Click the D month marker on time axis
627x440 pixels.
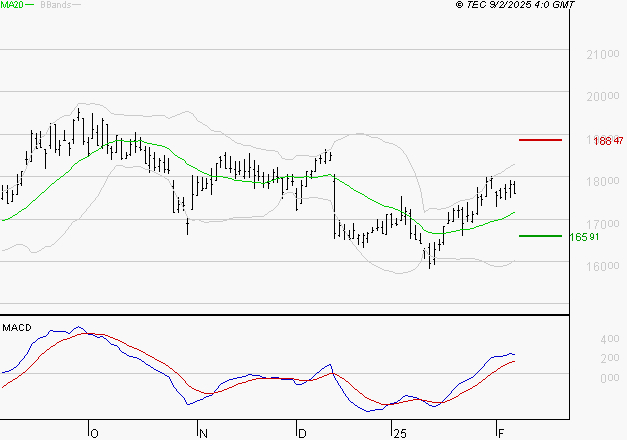pyautogui.click(x=302, y=434)
